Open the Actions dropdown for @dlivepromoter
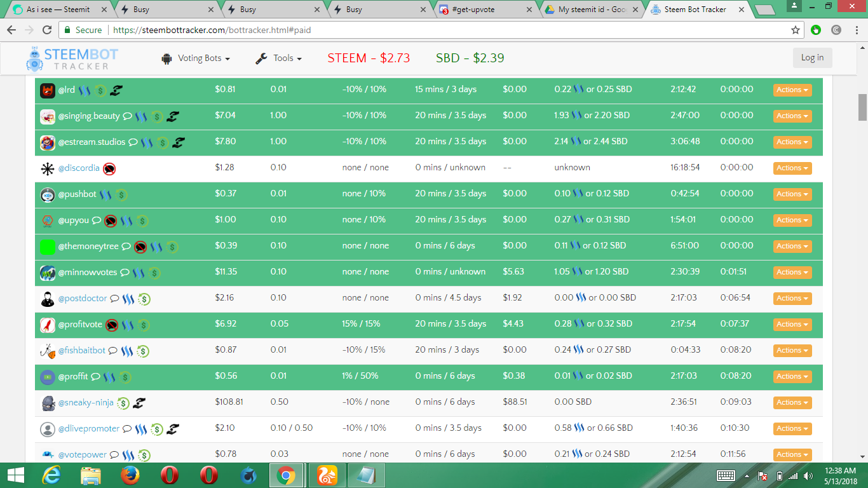 click(792, 429)
